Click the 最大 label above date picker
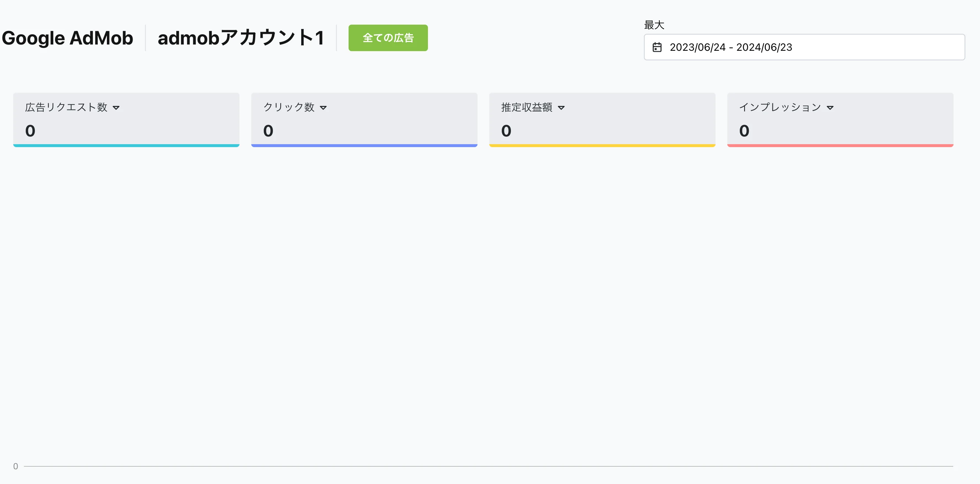Screen dimensions: 980x484 [x=654, y=25]
